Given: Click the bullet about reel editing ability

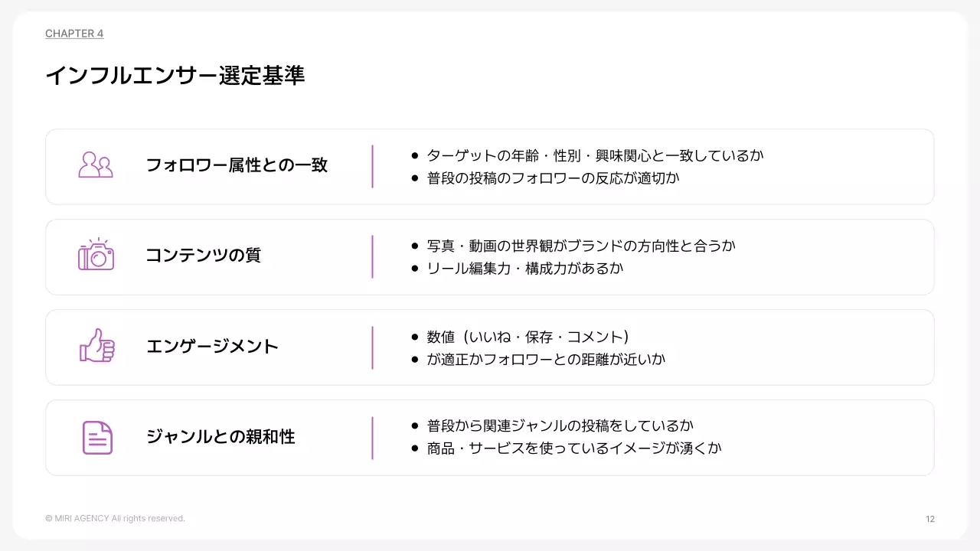Looking at the screenshot, I should pyautogui.click(x=525, y=268).
